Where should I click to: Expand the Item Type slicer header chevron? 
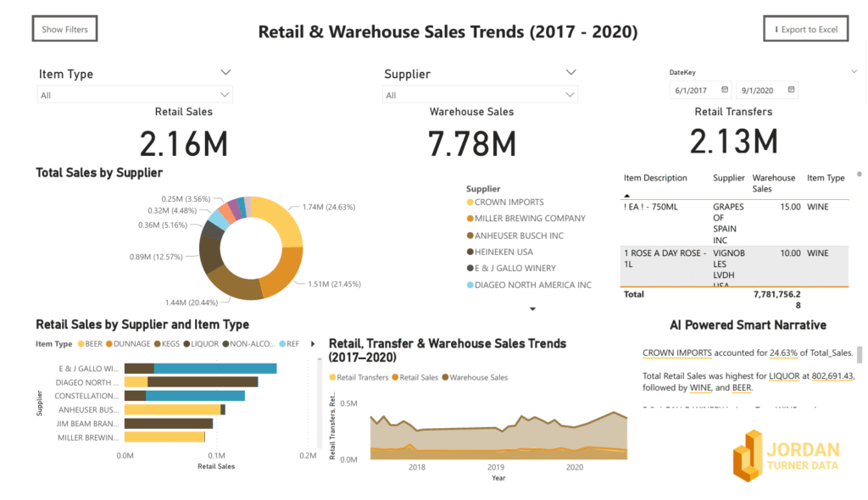coord(225,73)
